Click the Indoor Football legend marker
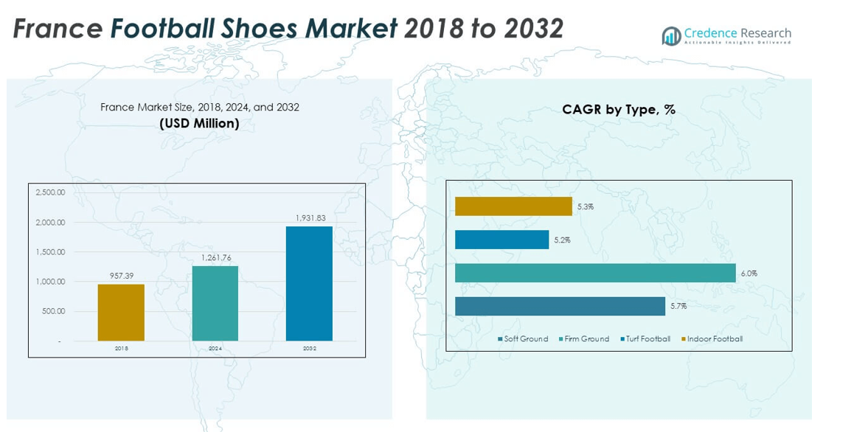Image resolution: width=868 pixels, height=432 pixels. click(x=683, y=339)
